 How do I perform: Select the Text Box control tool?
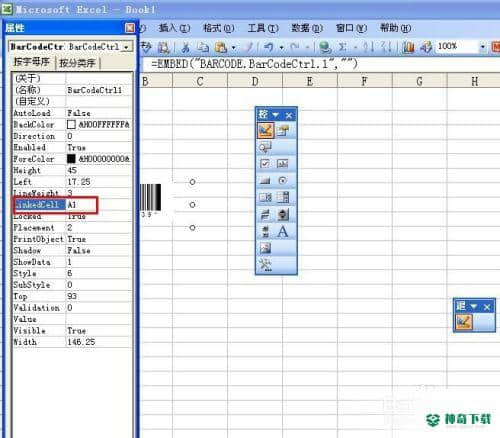(283, 164)
